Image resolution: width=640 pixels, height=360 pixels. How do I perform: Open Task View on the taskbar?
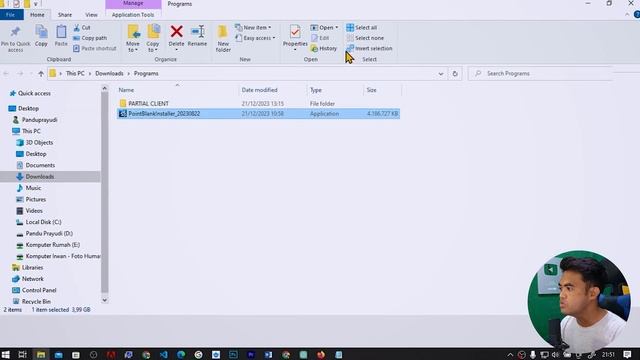pos(22,354)
